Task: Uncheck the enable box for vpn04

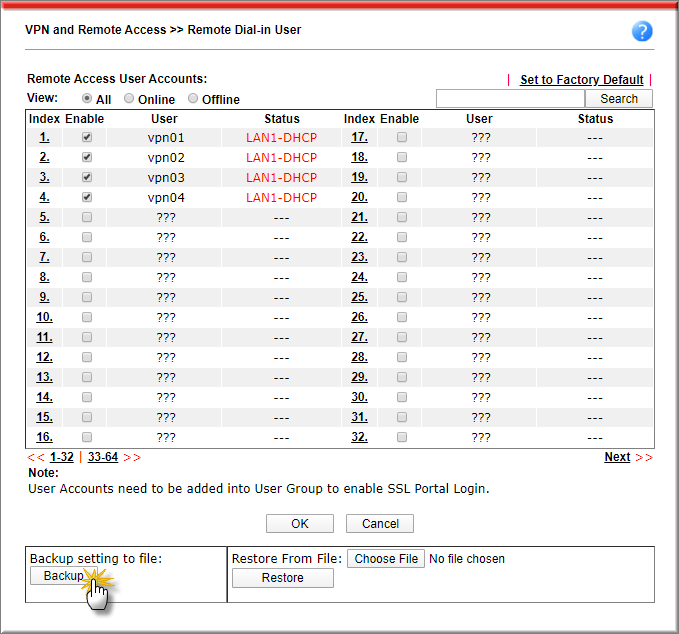Action: coord(87,197)
